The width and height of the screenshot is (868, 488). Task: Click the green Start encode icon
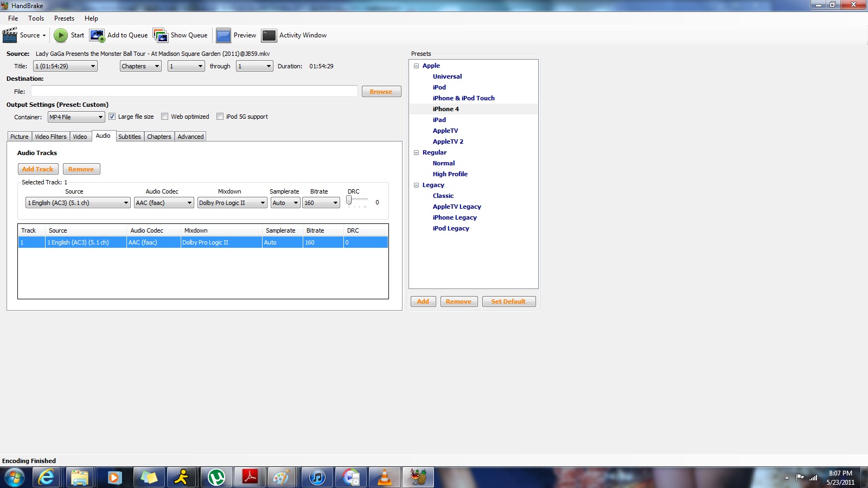coord(61,35)
